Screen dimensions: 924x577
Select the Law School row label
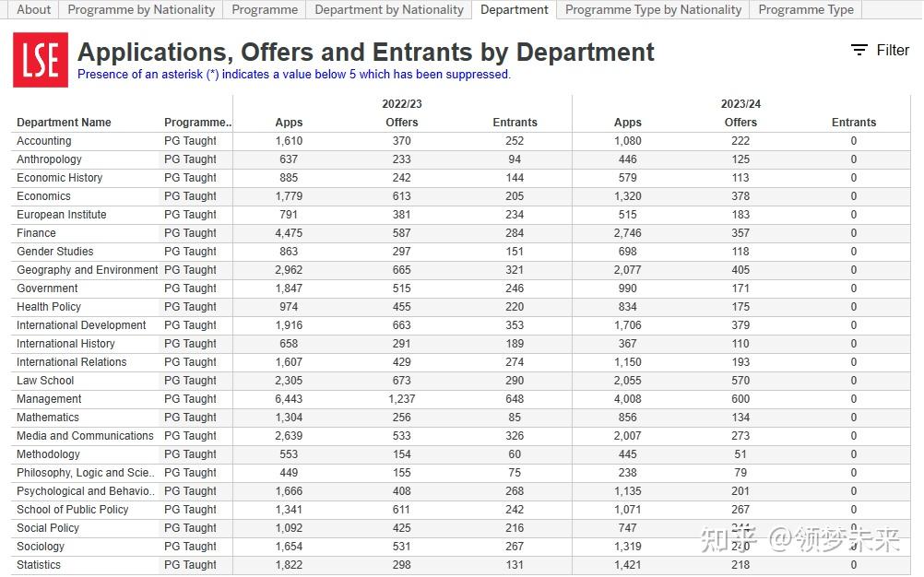[x=45, y=381]
